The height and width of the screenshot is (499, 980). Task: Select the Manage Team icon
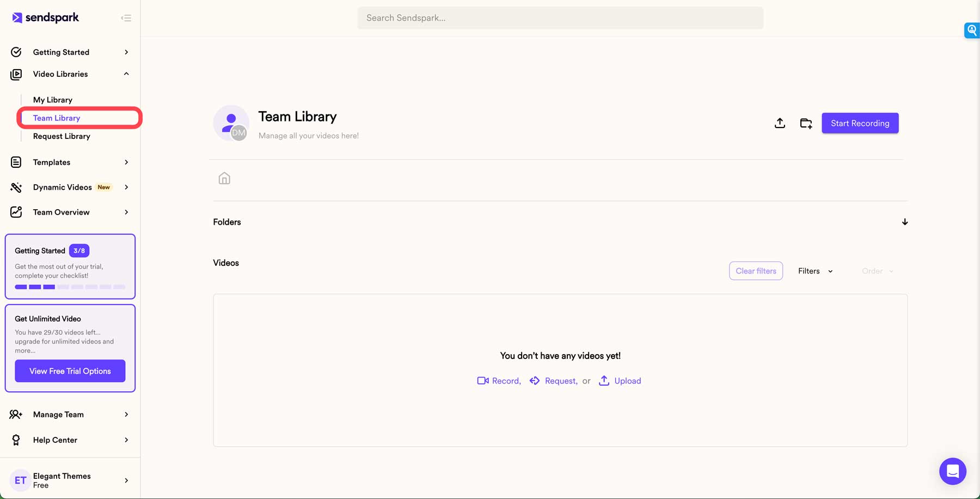[x=16, y=414]
